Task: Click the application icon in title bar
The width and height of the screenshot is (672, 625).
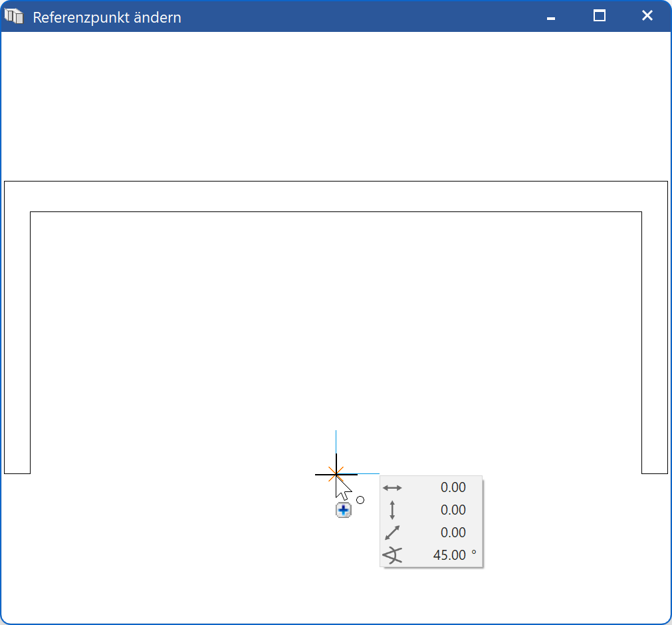Action: (14, 16)
